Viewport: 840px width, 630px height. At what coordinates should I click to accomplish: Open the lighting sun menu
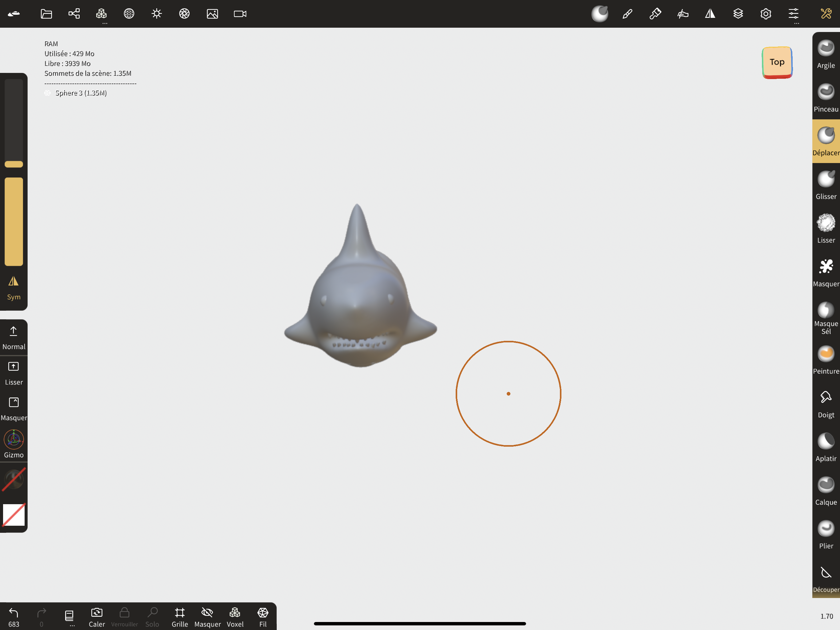157,14
